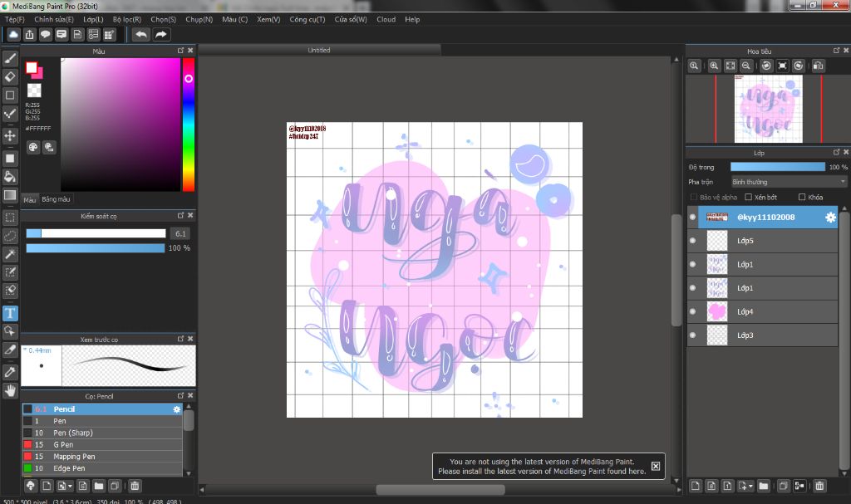Click the new layer icon in Layers panel
This screenshot has height=504, width=851.
click(696, 486)
